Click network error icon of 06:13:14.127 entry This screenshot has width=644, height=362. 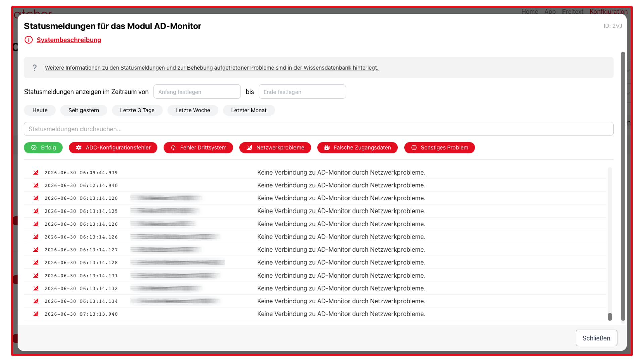[36, 249]
